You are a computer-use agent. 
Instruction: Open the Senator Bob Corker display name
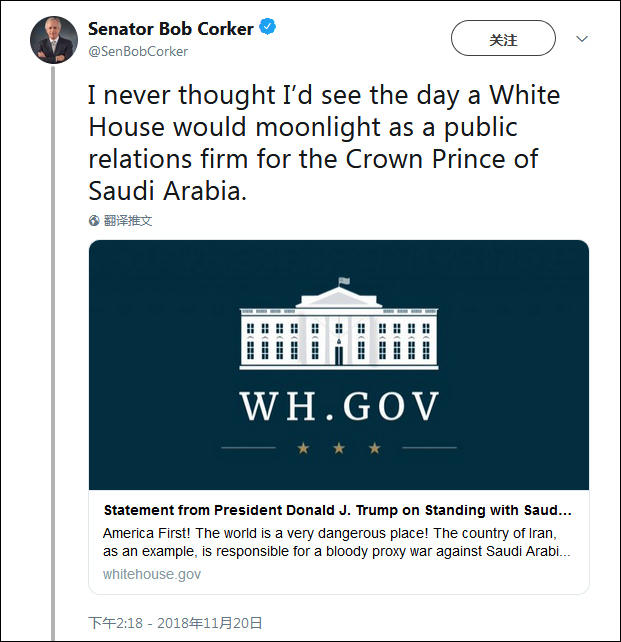coord(170,29)
